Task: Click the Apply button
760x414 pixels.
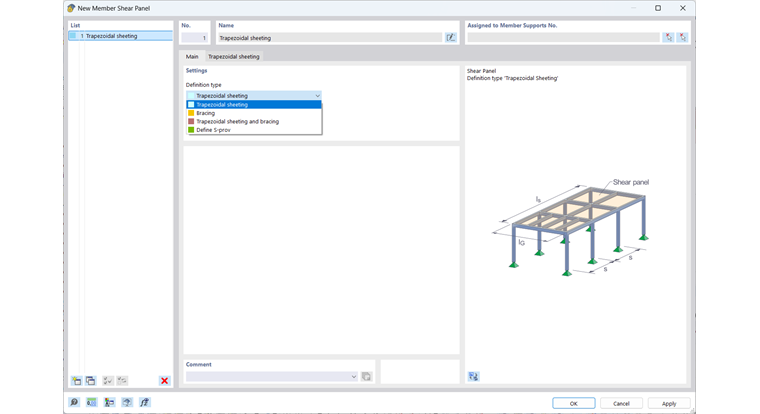Action: [x=669, y=403]
